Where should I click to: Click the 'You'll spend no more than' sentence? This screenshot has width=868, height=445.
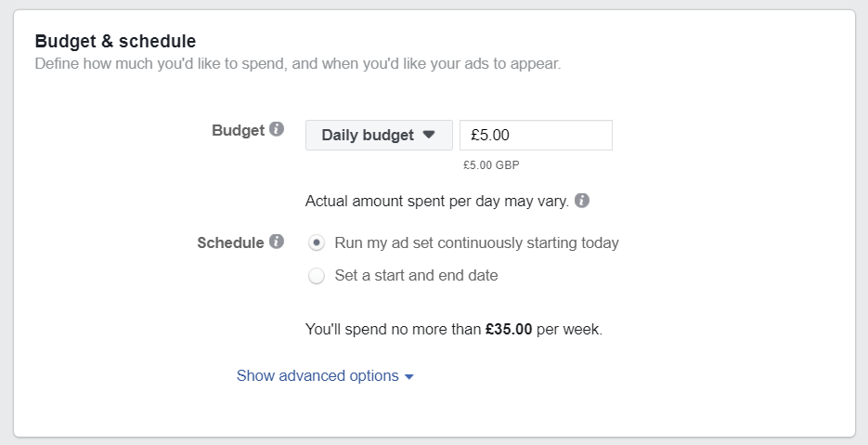point(454,329)
